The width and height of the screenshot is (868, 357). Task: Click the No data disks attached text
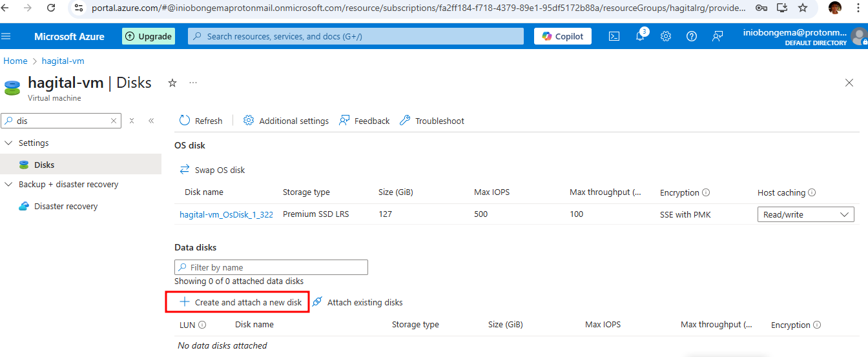click(223, 345)
